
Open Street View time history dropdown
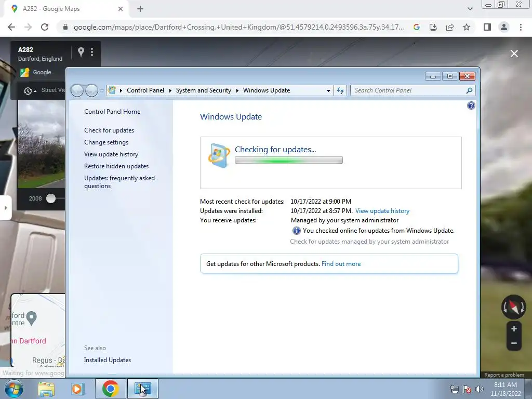[x=30, y=90]
